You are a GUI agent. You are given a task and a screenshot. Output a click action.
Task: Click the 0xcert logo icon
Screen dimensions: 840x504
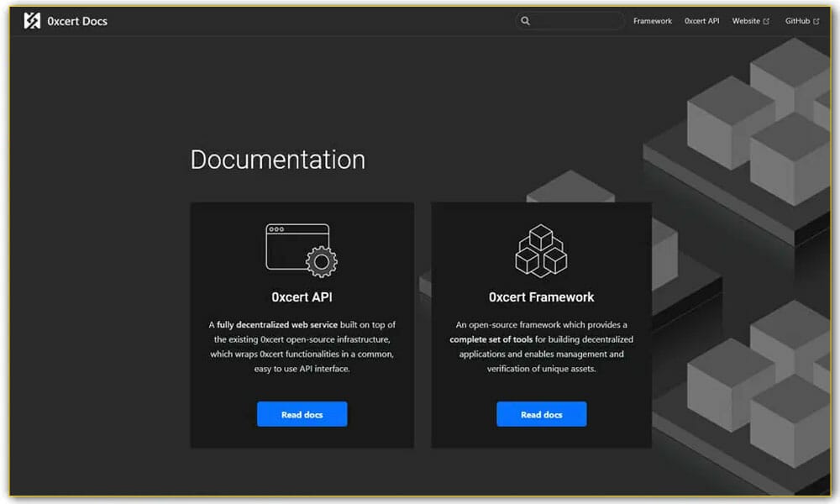(32, 20)
